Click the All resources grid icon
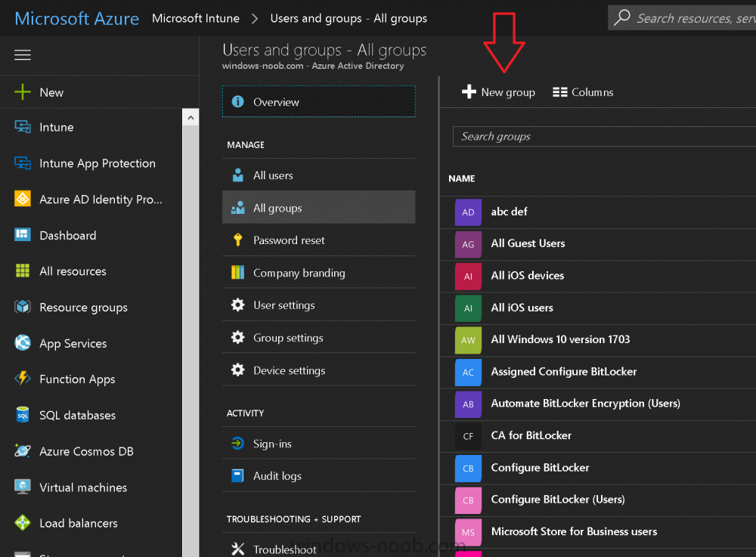756x557 pixels. coord(23,271)
